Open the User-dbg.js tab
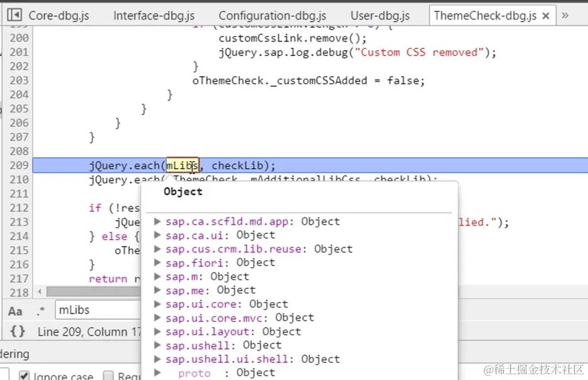Image resolution: width=588 pixels, height=380 pixels. (x=380, y=15)
